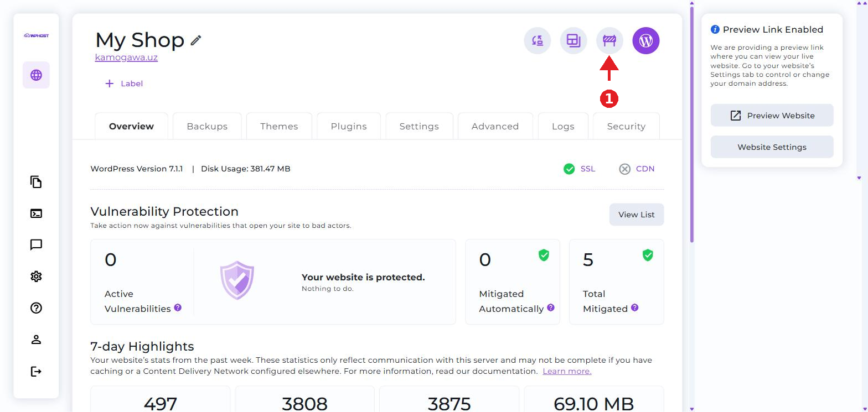Click the Preview Website button
The height and width of the screenshot is (412, 868).
pos(772,116)
